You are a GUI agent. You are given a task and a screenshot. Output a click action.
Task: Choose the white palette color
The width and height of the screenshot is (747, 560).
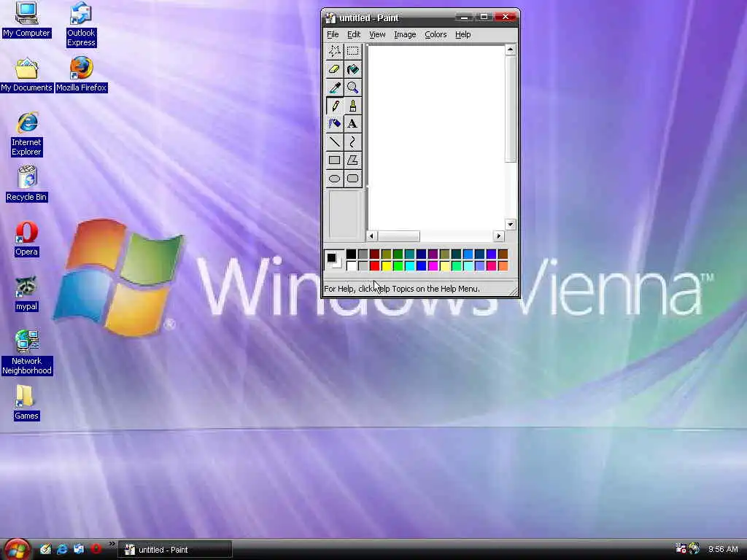pyautogui.click(x=351, y=265)
